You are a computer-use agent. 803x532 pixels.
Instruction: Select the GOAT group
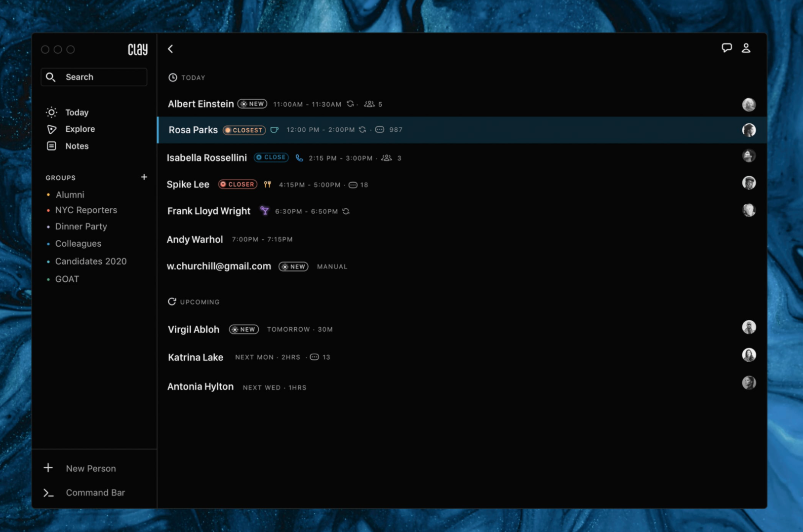point(67,279)
